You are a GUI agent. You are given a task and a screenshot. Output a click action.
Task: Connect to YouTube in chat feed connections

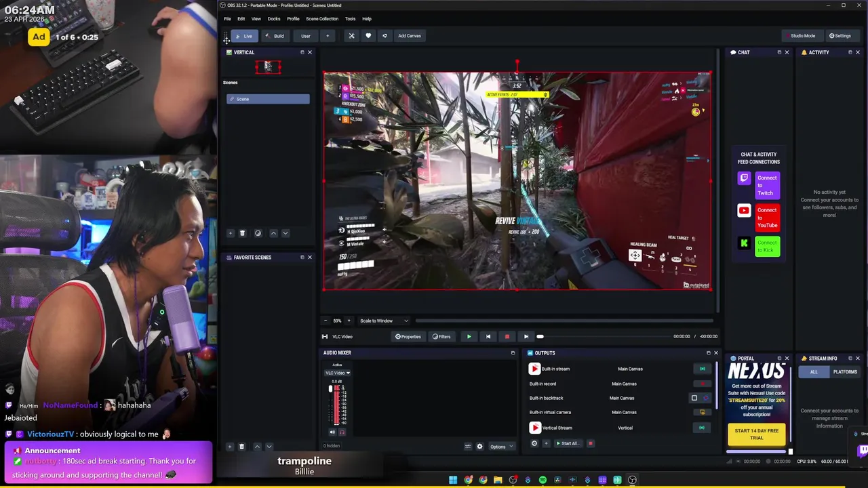767,218
